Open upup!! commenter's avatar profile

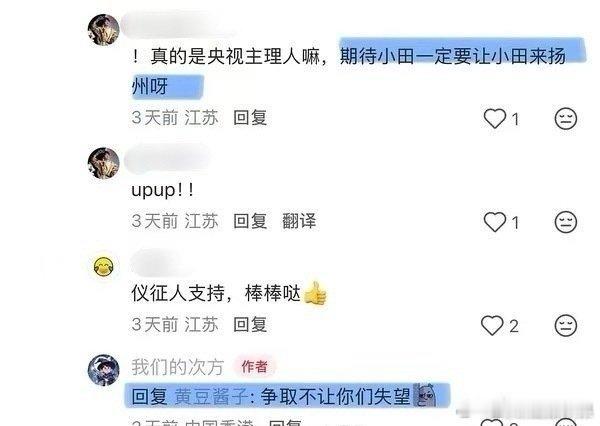click(104, 163)
